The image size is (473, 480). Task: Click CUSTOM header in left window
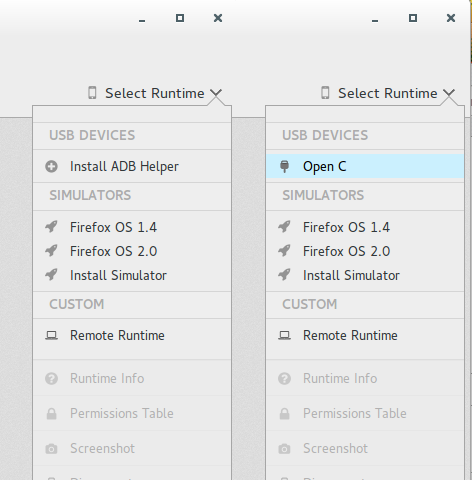pos(77,304)
